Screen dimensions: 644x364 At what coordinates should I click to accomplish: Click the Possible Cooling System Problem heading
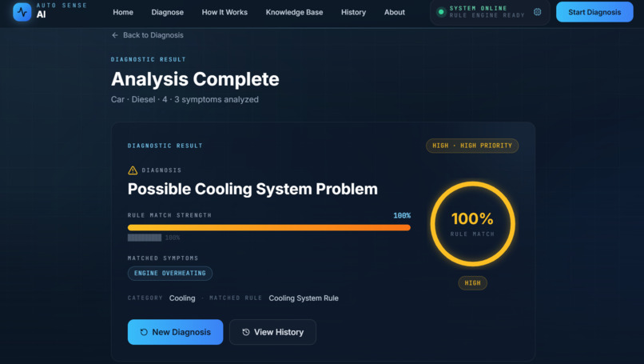click(252, 189)
